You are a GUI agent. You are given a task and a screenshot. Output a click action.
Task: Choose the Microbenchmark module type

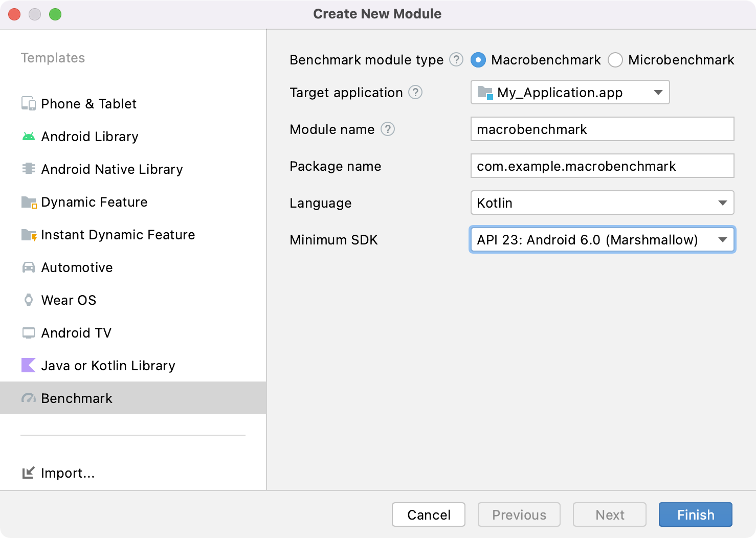coord(615,60)
